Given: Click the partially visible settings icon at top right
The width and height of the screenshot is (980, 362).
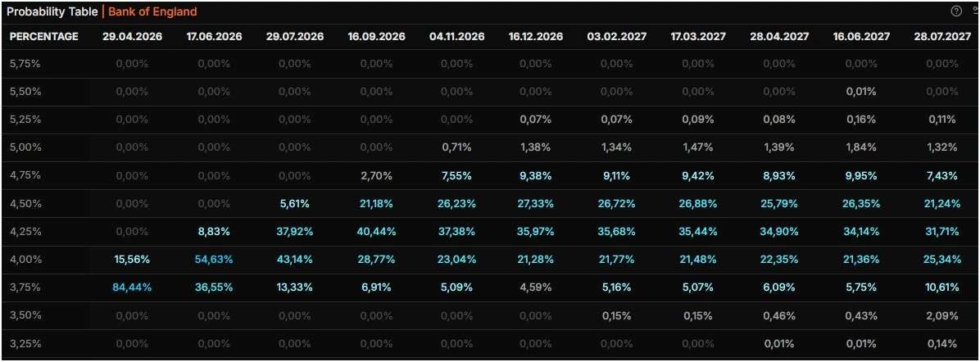Looking at the screenshot, I should (975, 11).
